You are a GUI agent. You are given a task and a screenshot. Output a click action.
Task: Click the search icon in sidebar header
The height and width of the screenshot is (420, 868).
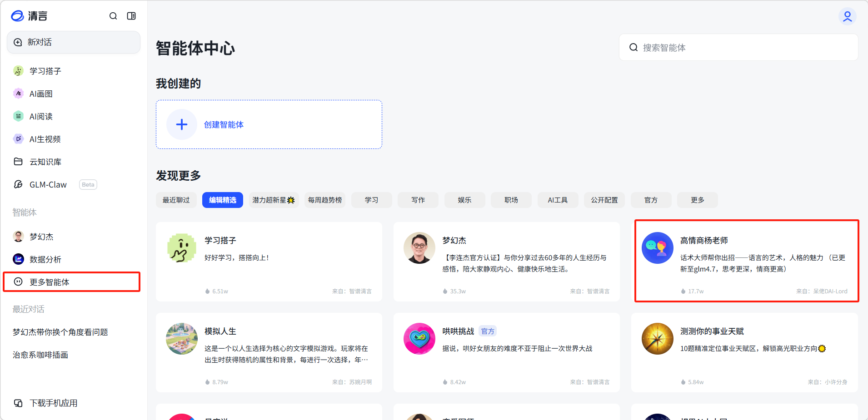point(113,16)
